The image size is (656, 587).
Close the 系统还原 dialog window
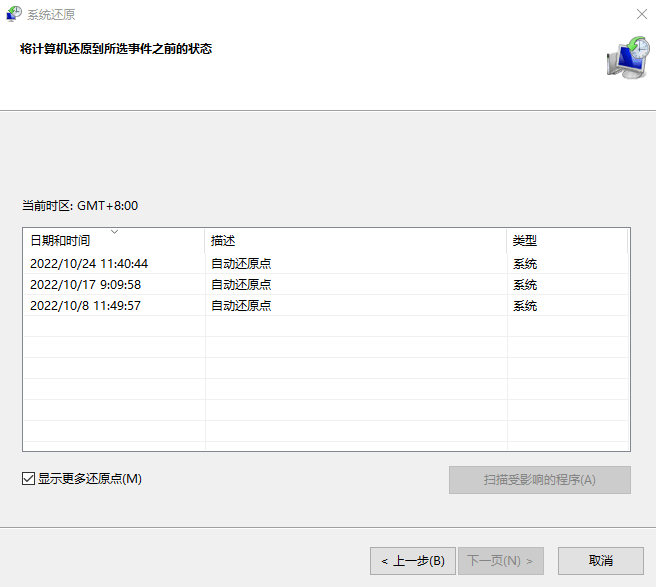point(640,14)
